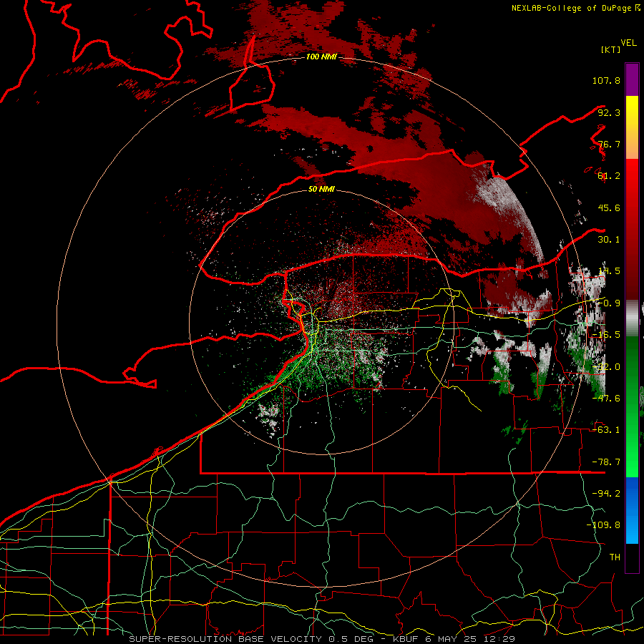644x644 pixels.
Task: Click the -16.5 velocity scale value
Action: point(606,335)
